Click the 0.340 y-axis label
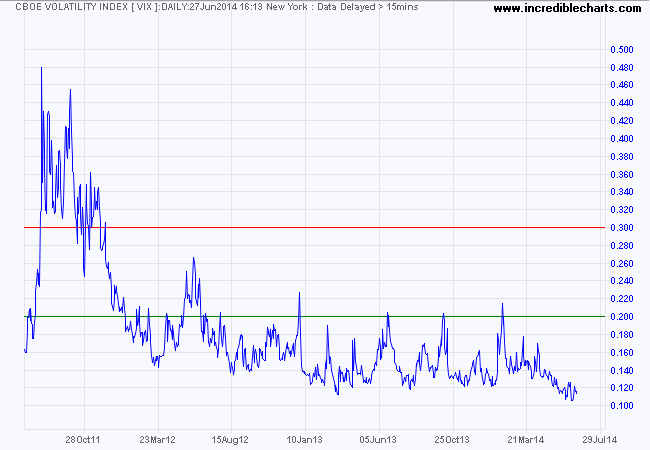The height and width of the screenshot is (450, 650). 622,192
